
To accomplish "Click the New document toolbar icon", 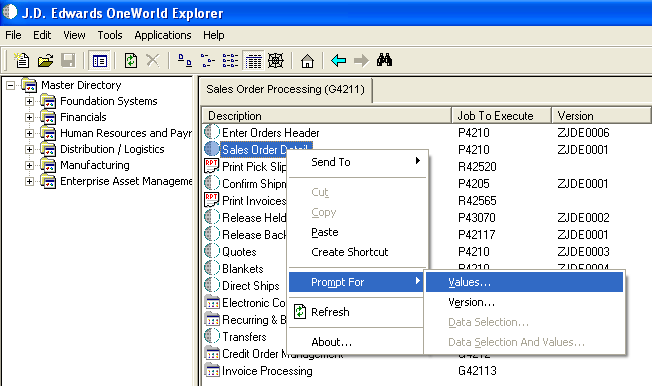I will [22, 61].
